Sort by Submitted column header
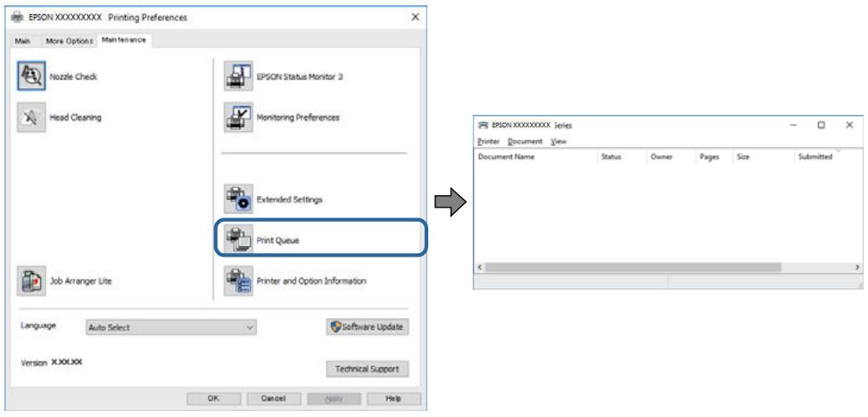Viewport: 868px width, 417px height. 828,157
